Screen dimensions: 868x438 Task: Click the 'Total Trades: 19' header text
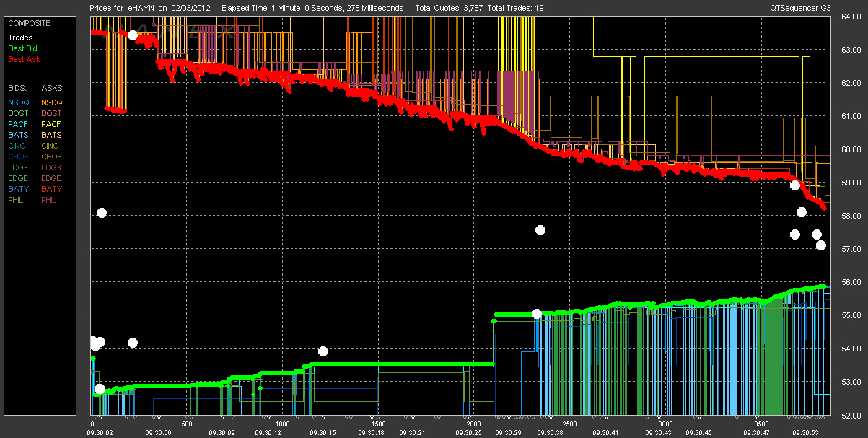pos(516,7)
